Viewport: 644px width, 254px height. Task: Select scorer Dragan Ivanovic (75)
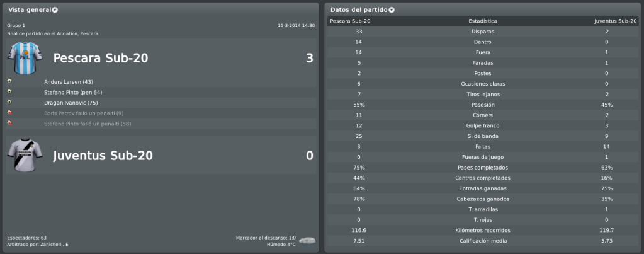pos(71,103)
